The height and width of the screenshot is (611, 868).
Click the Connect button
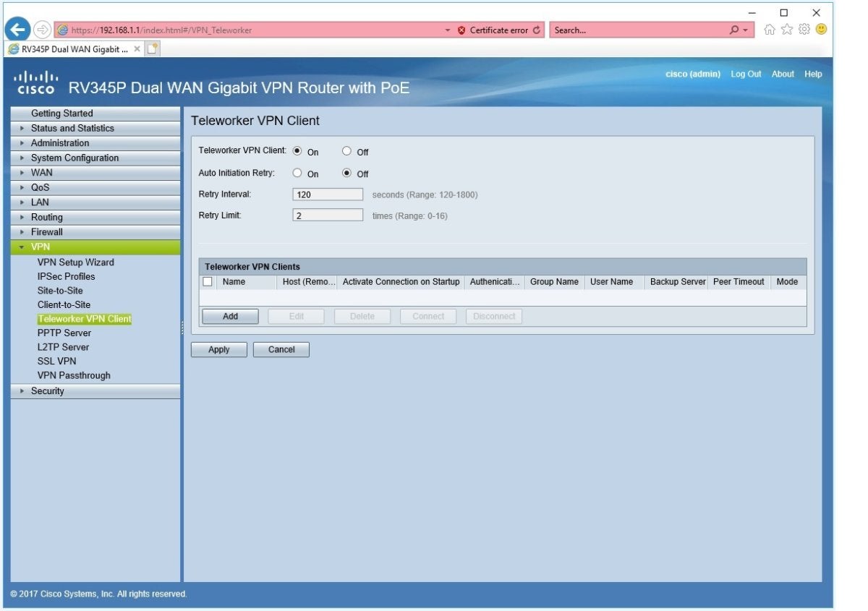428,316
